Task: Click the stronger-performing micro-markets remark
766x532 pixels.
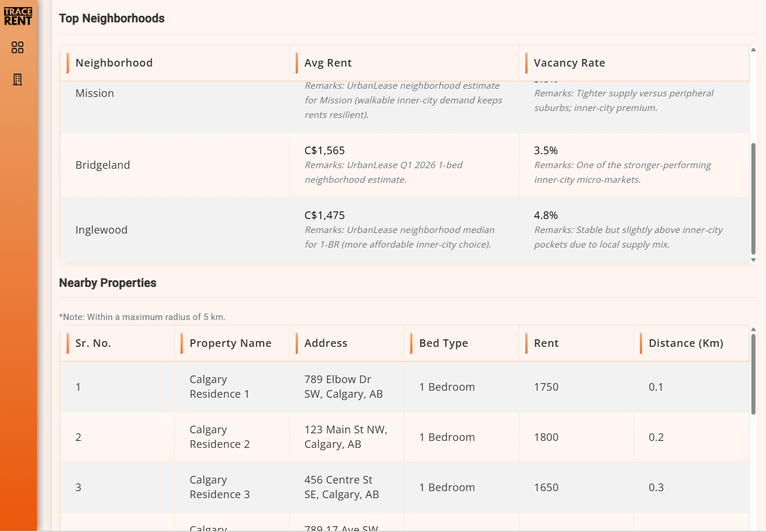Action: point(622,172)
